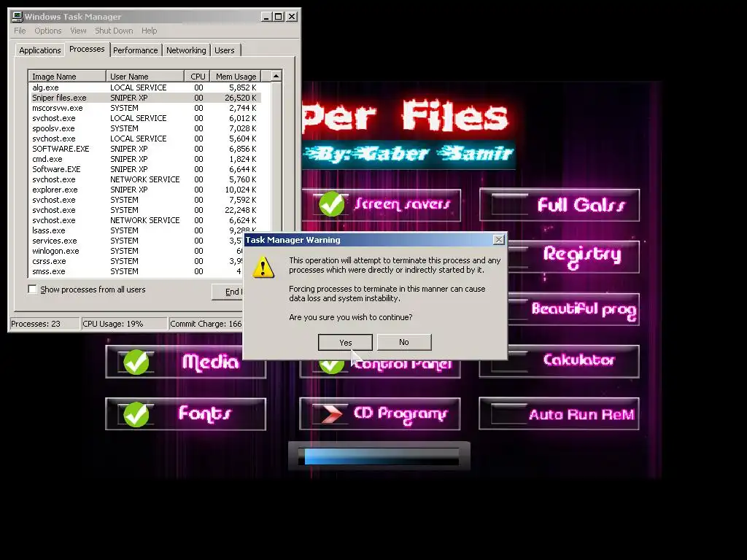Select the smss.exe process
The height and width of the screenshot is (560, 747).
tap(136, 271)
